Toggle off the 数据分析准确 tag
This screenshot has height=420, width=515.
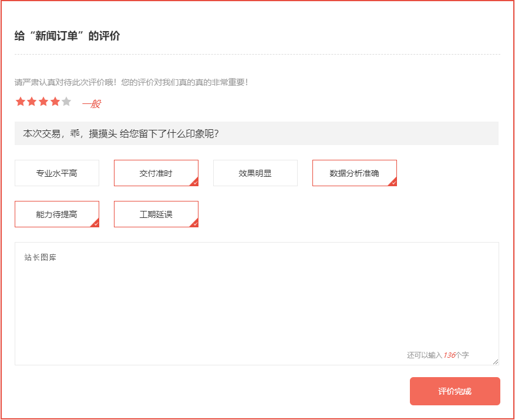(x=354, y=173)
